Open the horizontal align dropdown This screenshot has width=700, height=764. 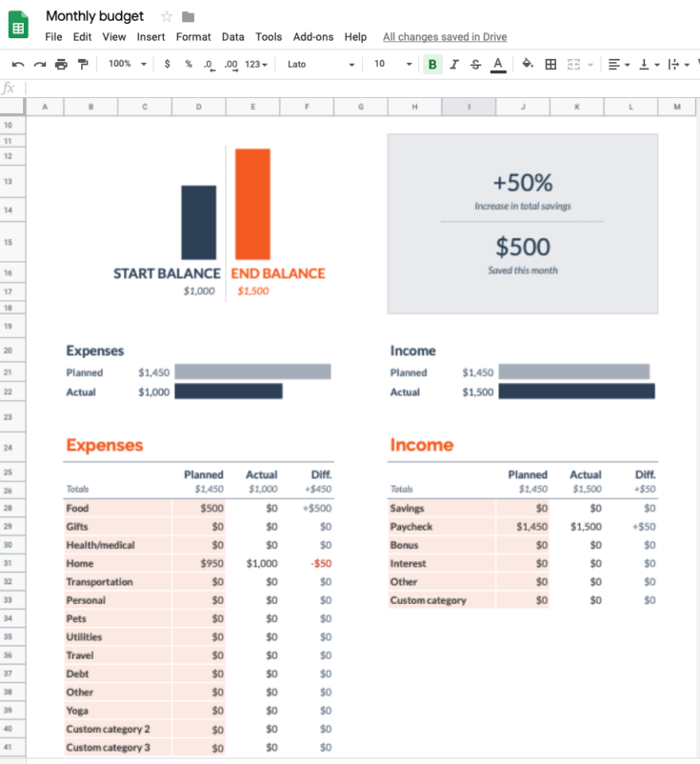pos(619,65)
